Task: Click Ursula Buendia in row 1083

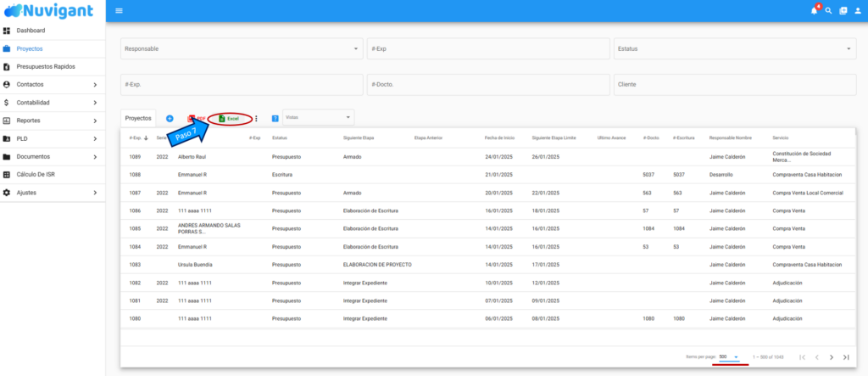Action: 195,265
